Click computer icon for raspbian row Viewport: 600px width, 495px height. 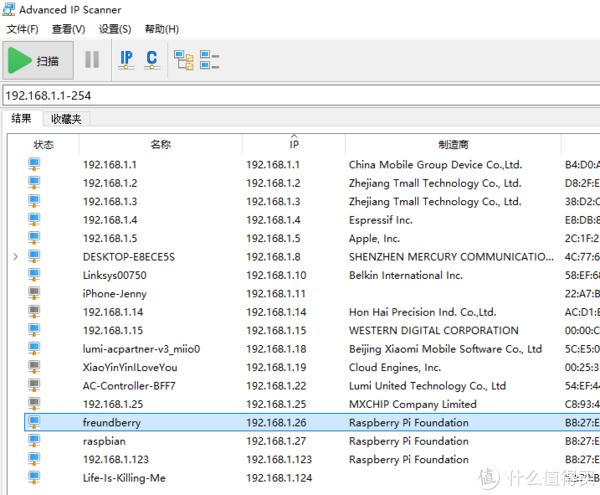tap(34, 440)
